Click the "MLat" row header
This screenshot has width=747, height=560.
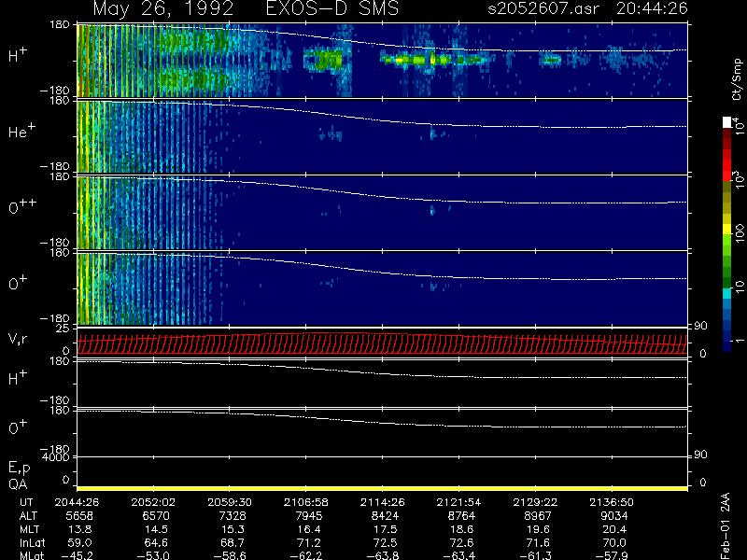pyautogui.click(x=32, y=555)
